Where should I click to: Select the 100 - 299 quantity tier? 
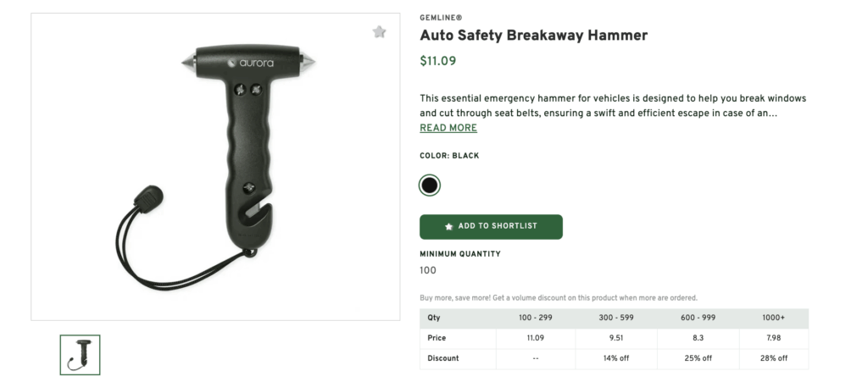[x=535, y=318]
